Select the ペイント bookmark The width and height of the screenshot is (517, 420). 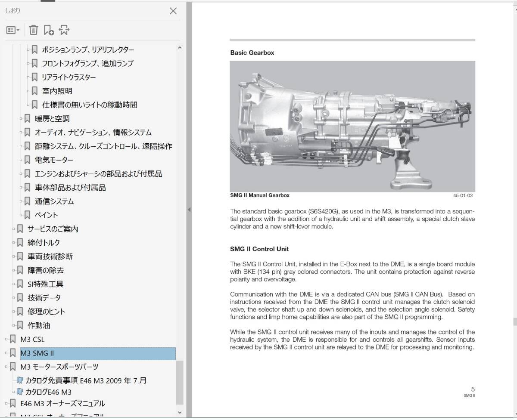tap(47, 215)
